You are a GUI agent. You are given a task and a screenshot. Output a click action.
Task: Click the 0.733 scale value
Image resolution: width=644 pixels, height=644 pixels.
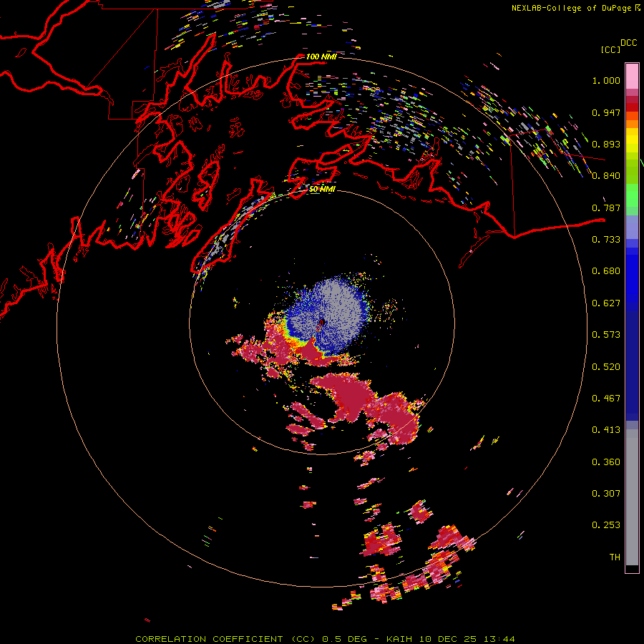[x=606, y=240]
